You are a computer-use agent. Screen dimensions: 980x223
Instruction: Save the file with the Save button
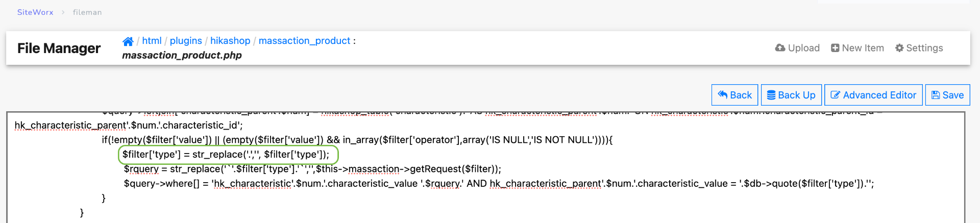pyautogui.click(x=947, y=95)
